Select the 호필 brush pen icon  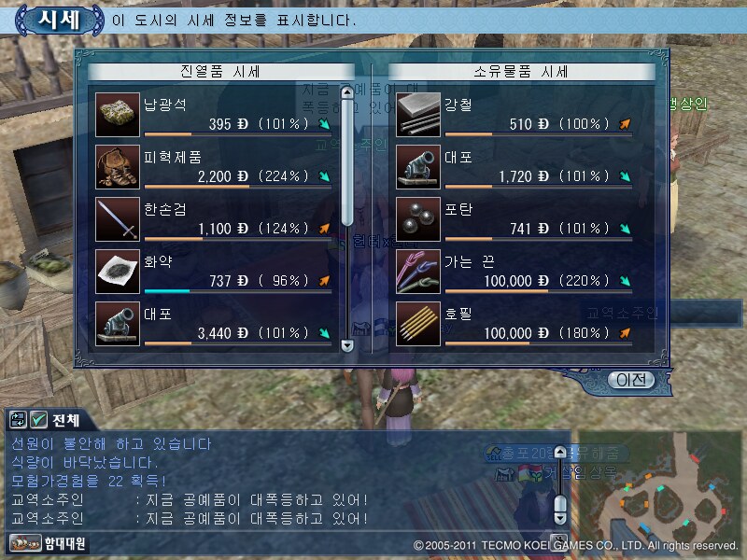(417, 324)
